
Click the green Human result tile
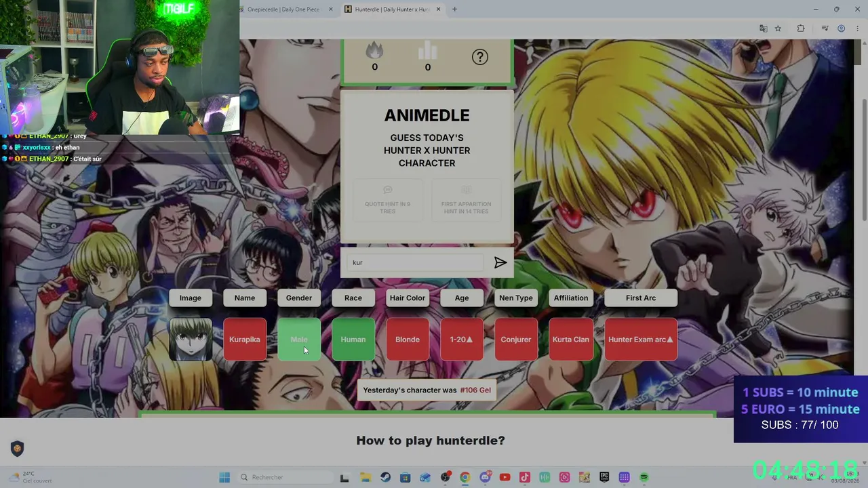click(x=353, y=340)
